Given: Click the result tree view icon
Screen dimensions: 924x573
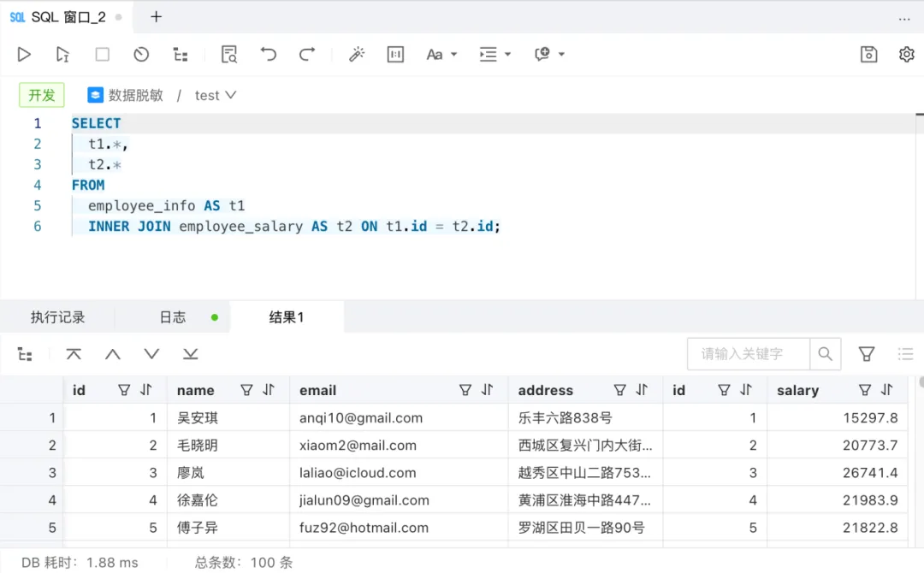Looking at the screenshot, I should pyautogui.click(x=25, y=354).
